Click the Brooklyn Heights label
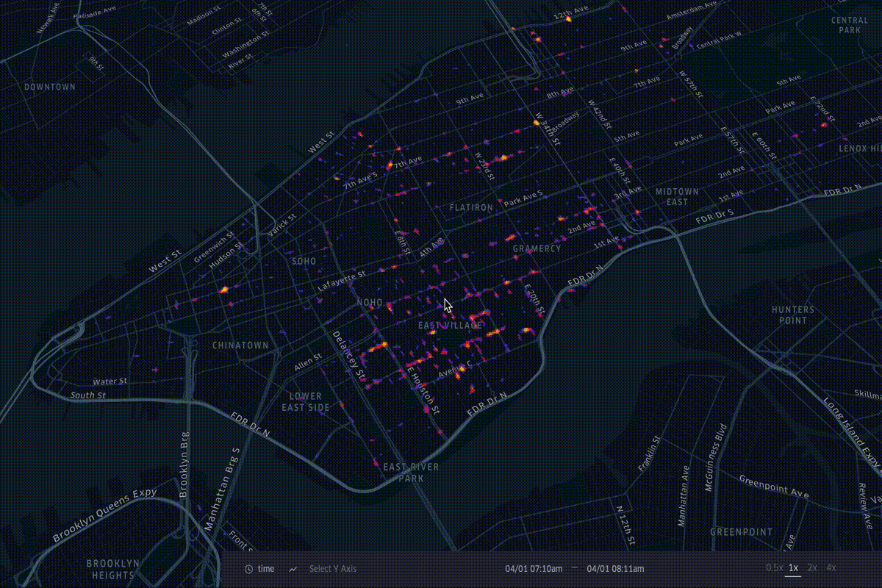882x588 pixels. [112, 569]
